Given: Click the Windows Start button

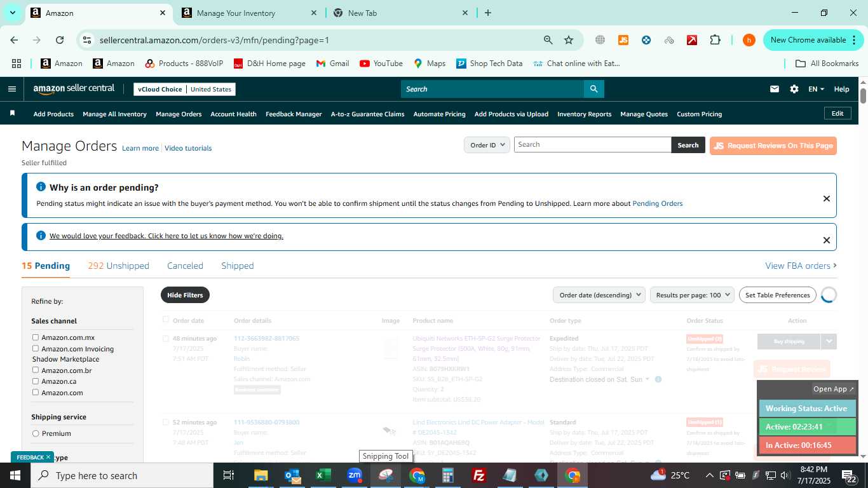Looking at the screenshot, I should click(15, 475).
